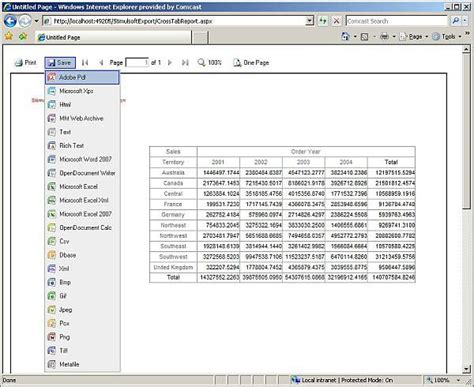Click the browser back arrow
474x387 pixels.
(x=10, y=21)
